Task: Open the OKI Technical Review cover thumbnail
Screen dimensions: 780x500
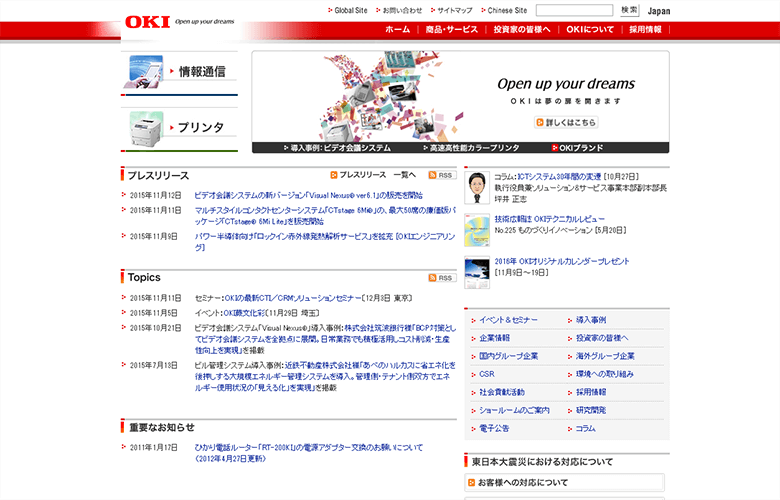Action: (x=477, y=230)
